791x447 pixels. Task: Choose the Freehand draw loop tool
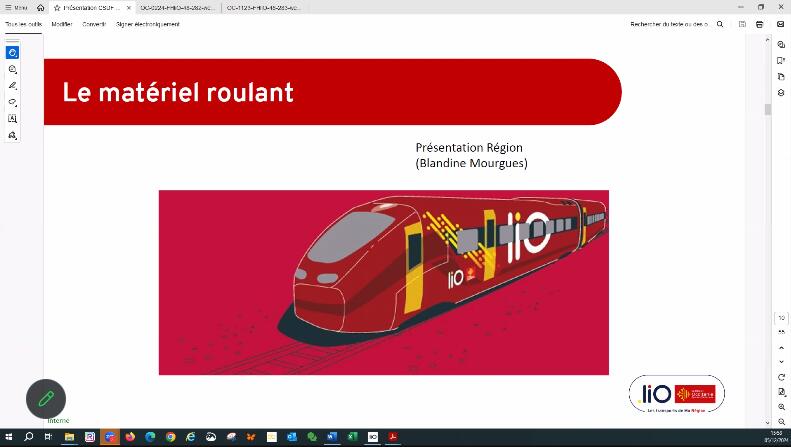click(13, 102)
